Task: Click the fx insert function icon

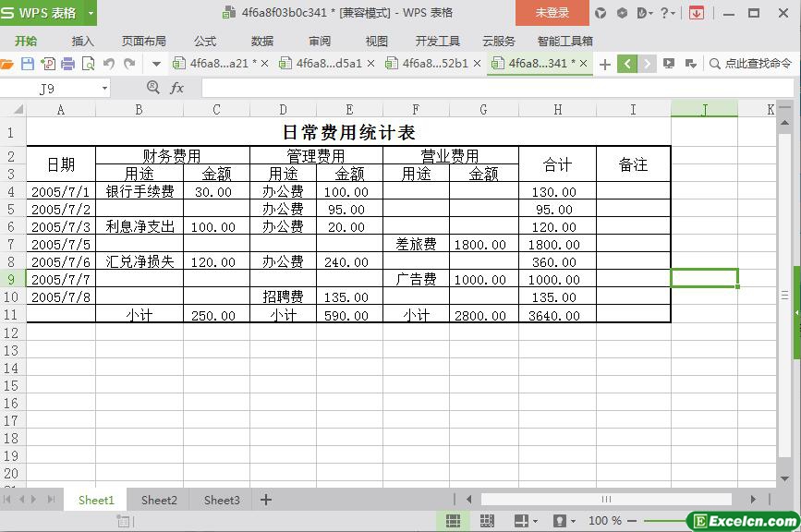Action: (x=177, y=88)
